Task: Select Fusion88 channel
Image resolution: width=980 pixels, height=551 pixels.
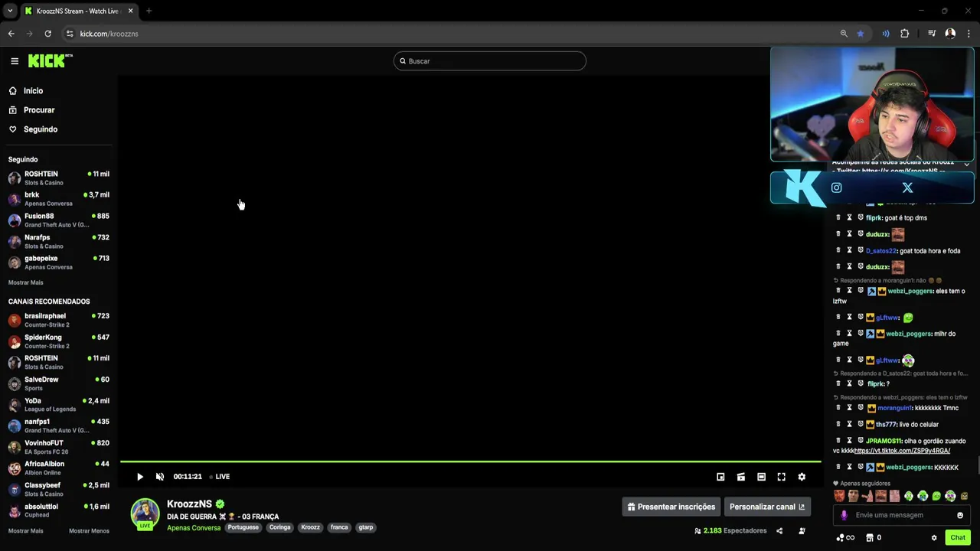Action: click(x=58, y=220)
